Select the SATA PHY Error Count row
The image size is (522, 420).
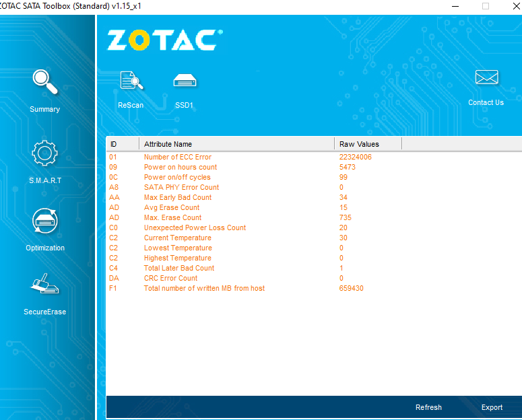(314, 187)
